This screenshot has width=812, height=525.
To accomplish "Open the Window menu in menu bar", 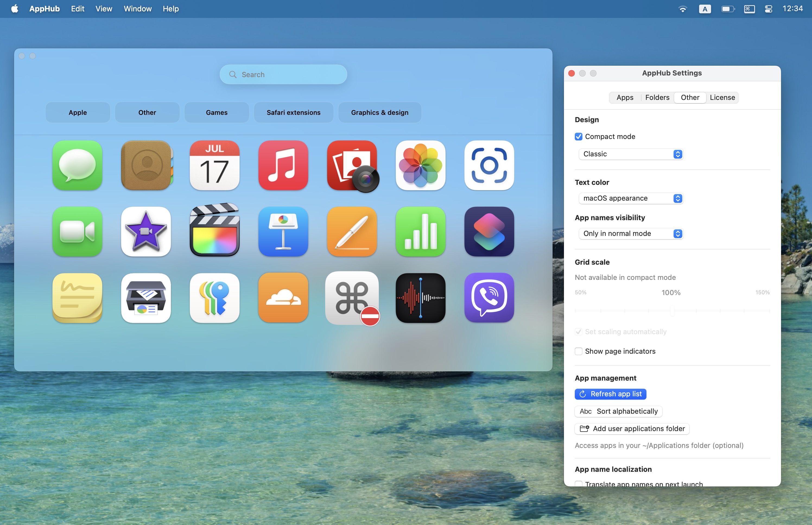I will 138,9.
